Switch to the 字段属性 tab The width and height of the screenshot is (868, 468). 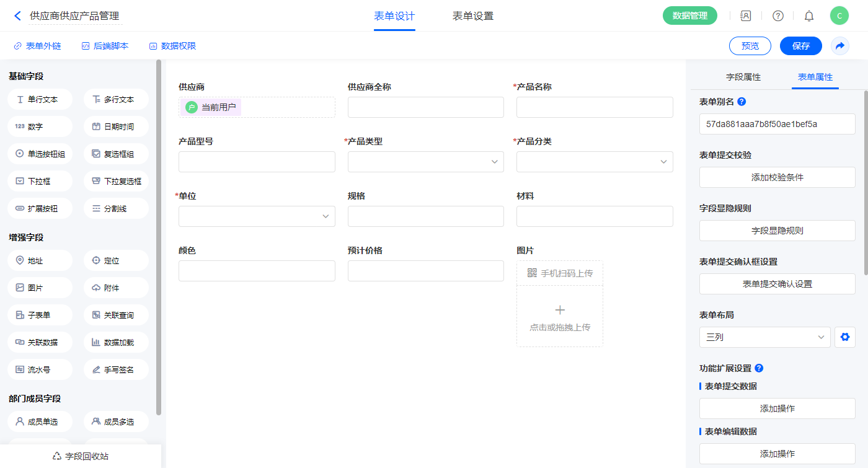coord(743,77)
